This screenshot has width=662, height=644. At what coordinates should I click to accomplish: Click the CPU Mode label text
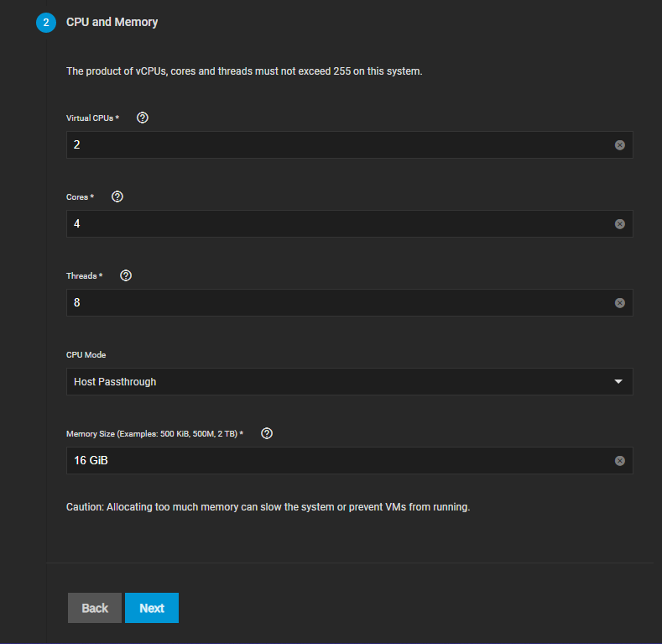[86, 355]
